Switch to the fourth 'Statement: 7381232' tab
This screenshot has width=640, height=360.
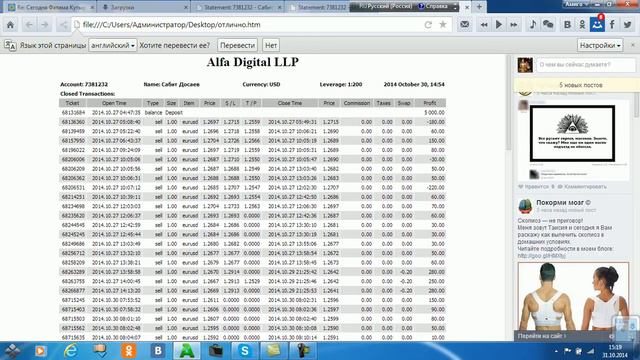click(x=318, y=7)
